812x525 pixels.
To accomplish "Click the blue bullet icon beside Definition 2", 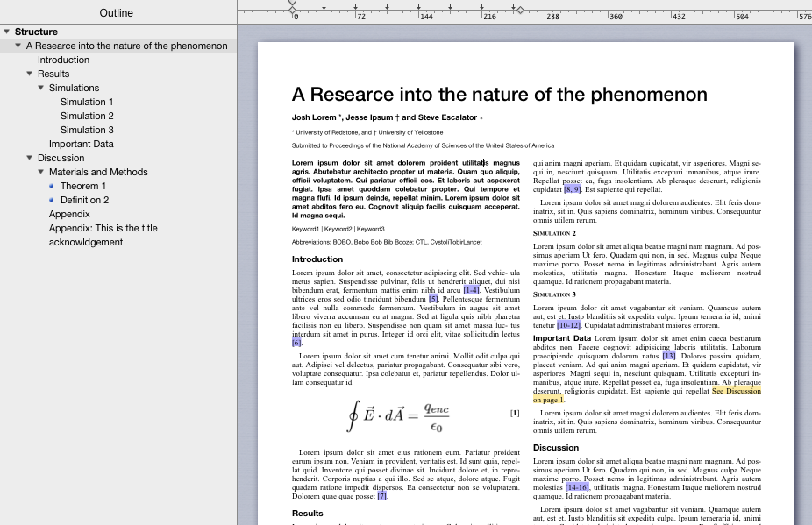I will point(53,200).
